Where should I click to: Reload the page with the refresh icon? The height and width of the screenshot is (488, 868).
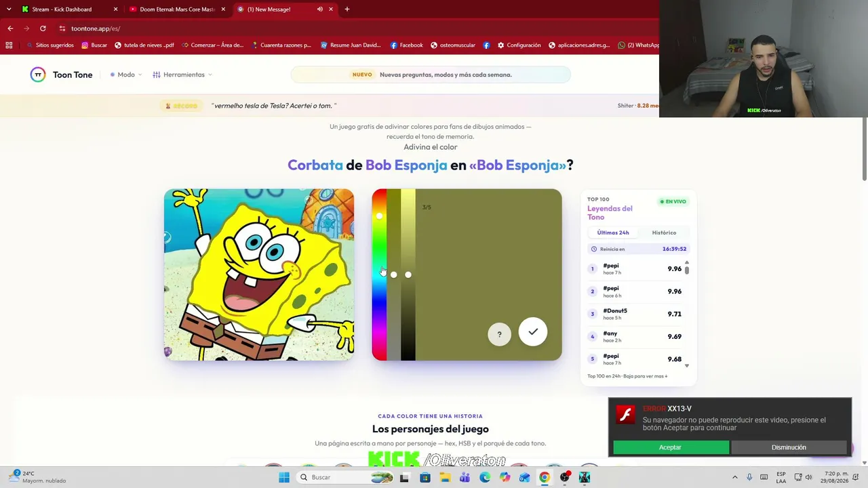coord(43,28)
